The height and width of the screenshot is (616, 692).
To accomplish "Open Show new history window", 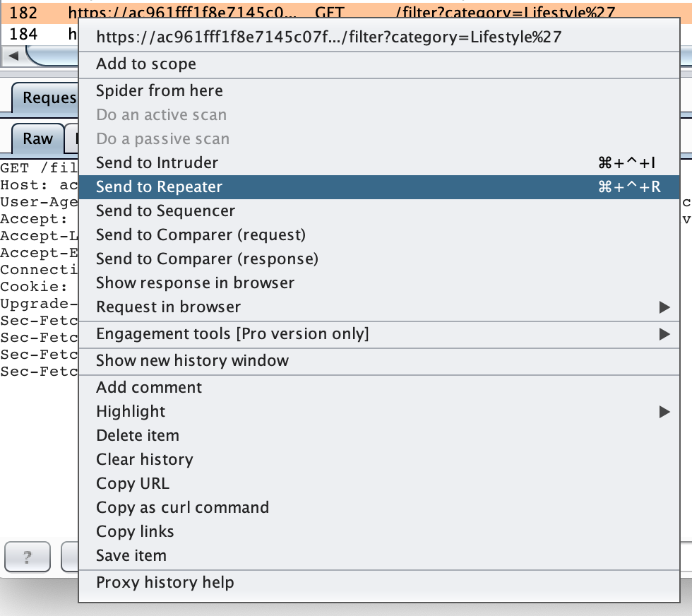I will click(378, 361).
